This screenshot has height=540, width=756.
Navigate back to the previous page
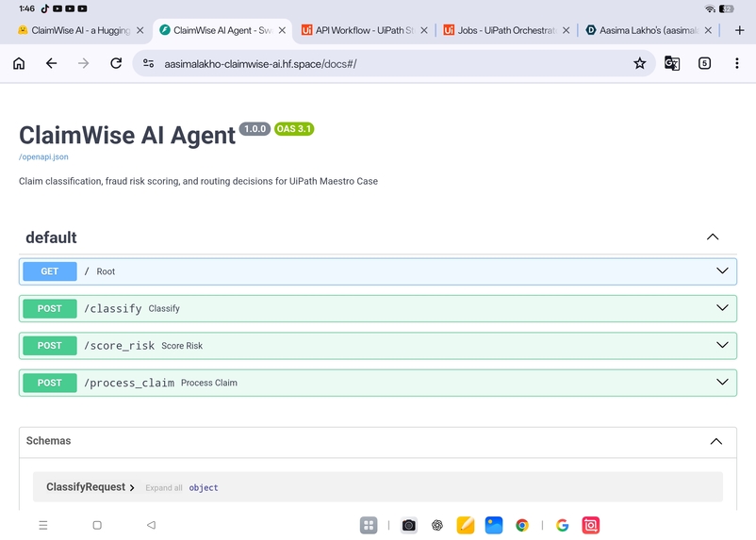tap(51, 63)
